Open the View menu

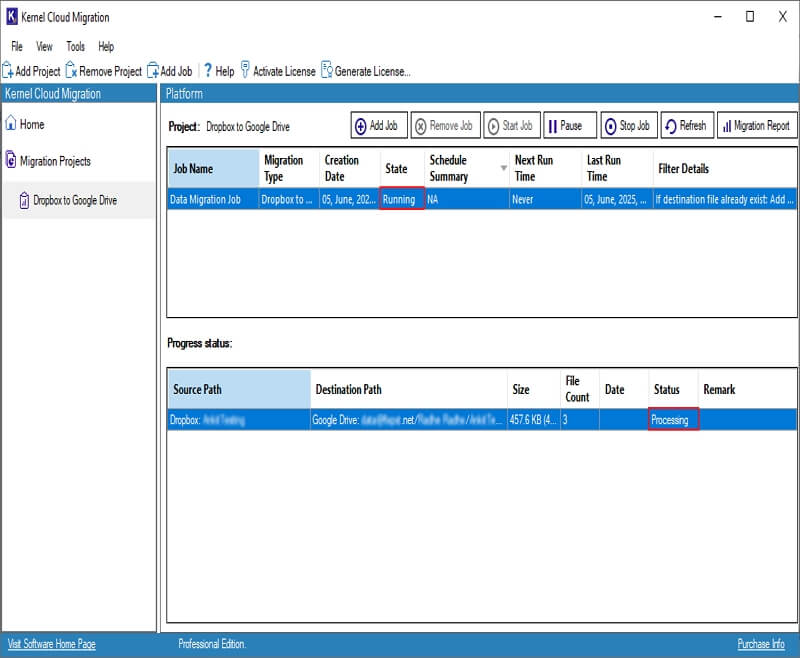coord(44,46)
